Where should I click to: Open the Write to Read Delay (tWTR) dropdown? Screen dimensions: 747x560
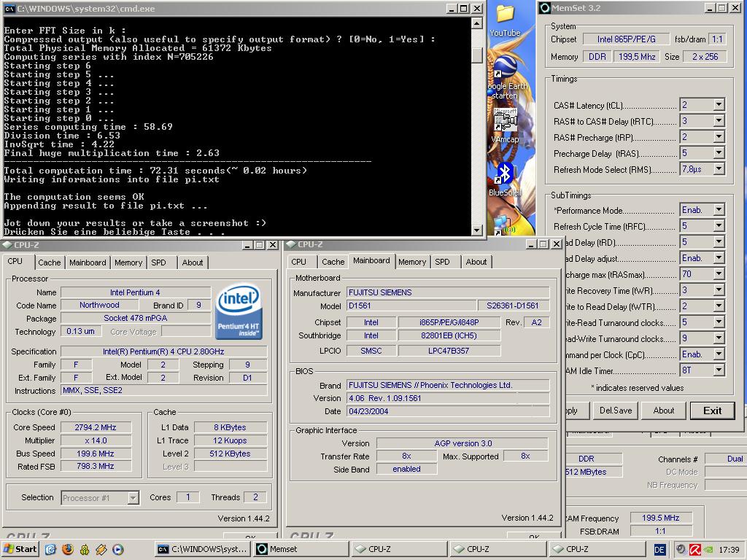click(x=719, y=306)
